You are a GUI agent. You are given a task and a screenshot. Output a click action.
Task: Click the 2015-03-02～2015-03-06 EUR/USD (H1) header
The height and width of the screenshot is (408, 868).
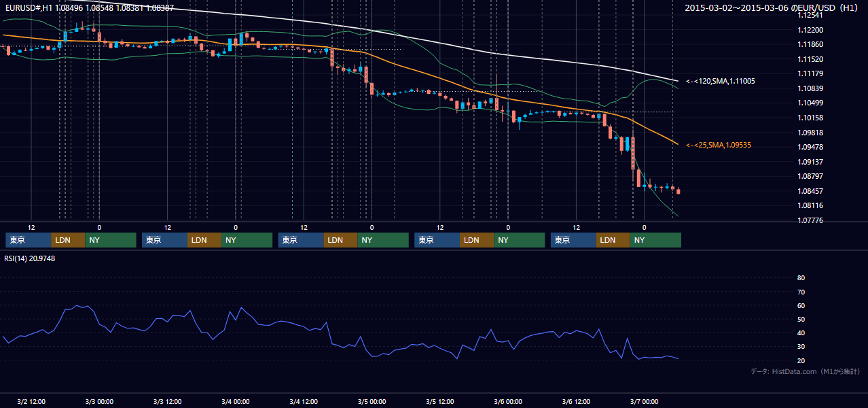point(772,8)
